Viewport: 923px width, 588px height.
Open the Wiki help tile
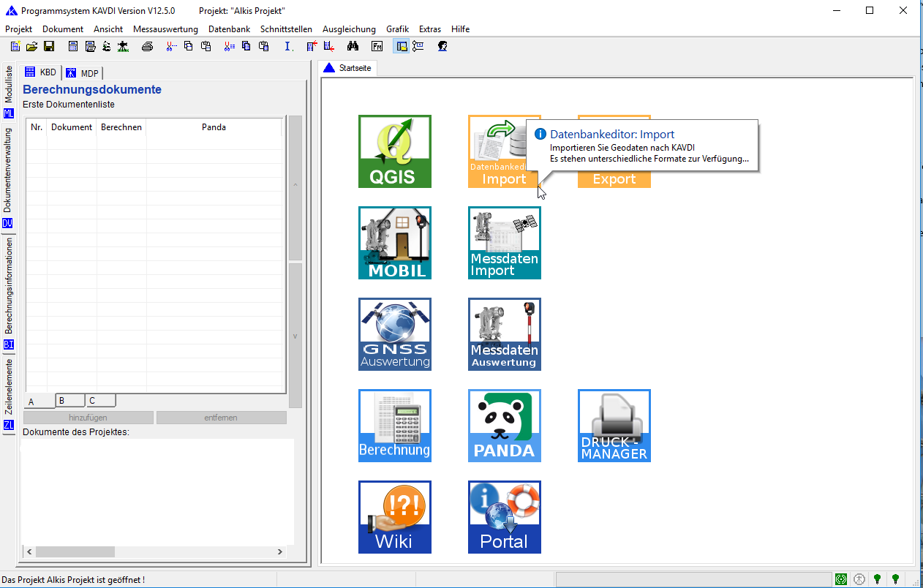click(x=394, y=517)
